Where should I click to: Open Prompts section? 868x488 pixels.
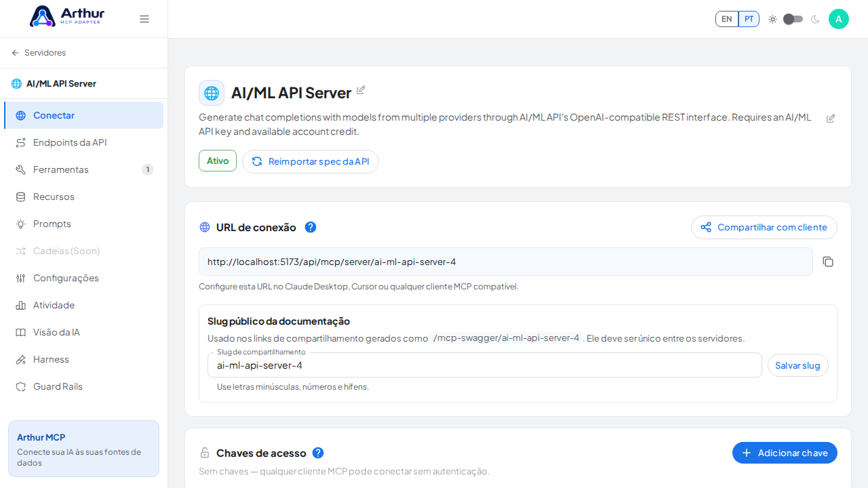click(x=83, y=224)
